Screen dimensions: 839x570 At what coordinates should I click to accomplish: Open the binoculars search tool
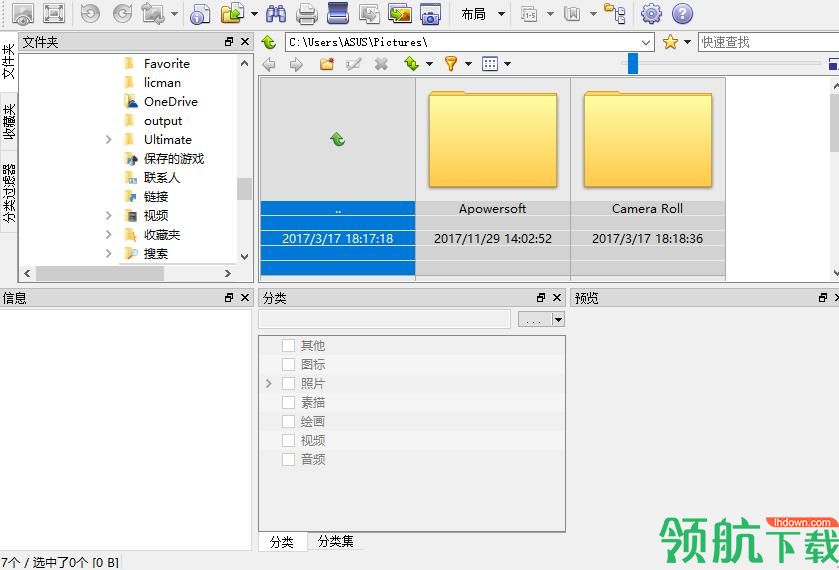pyautogui.click(x=276, y=14)
